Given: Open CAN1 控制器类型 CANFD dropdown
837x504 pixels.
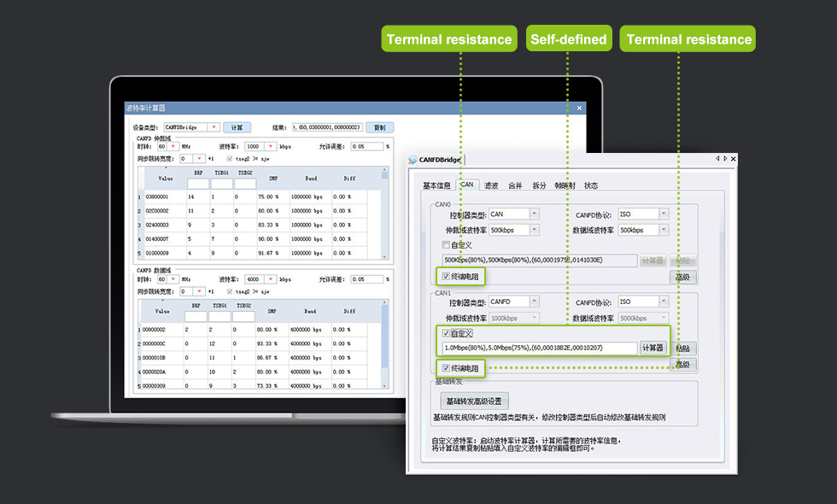Looking at the screenshot, I should coord(535,302).
